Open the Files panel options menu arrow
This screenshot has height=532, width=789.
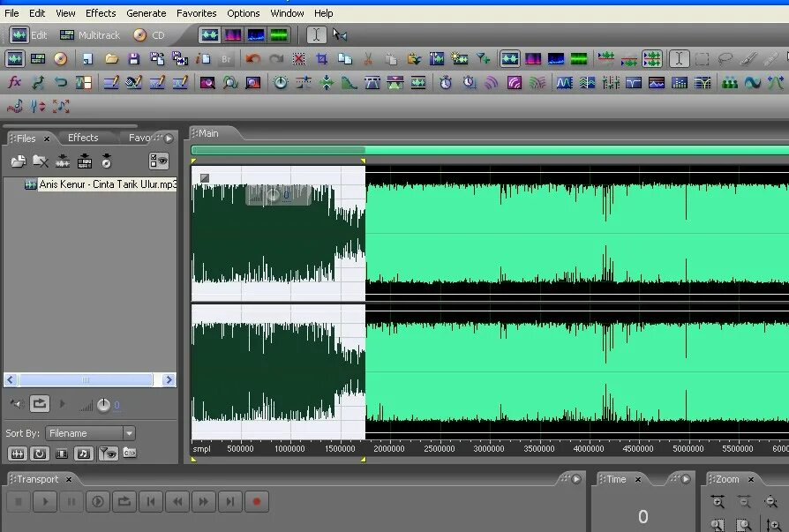(169, 138)
